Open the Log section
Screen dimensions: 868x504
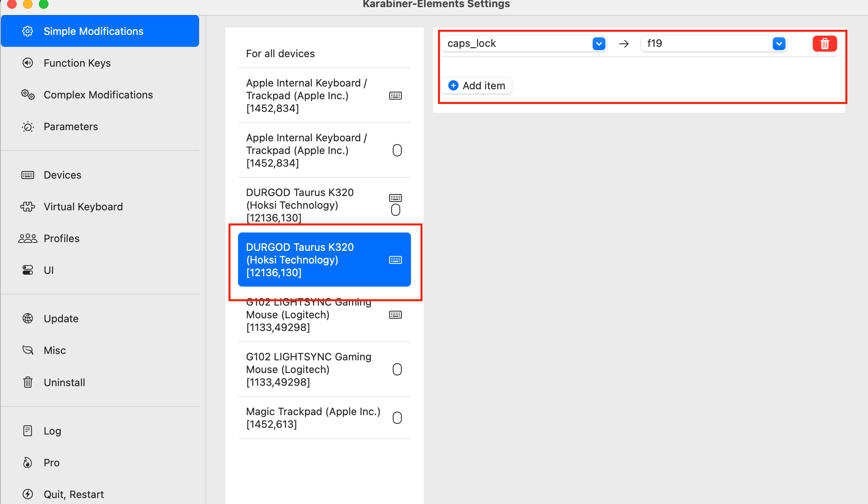click(x=52, y=431)
